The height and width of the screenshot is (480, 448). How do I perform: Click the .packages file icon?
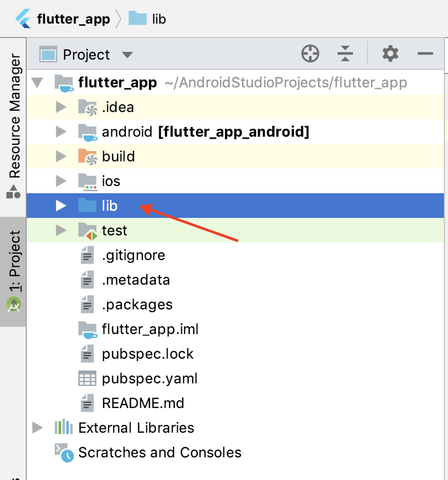tap(87, 304)
